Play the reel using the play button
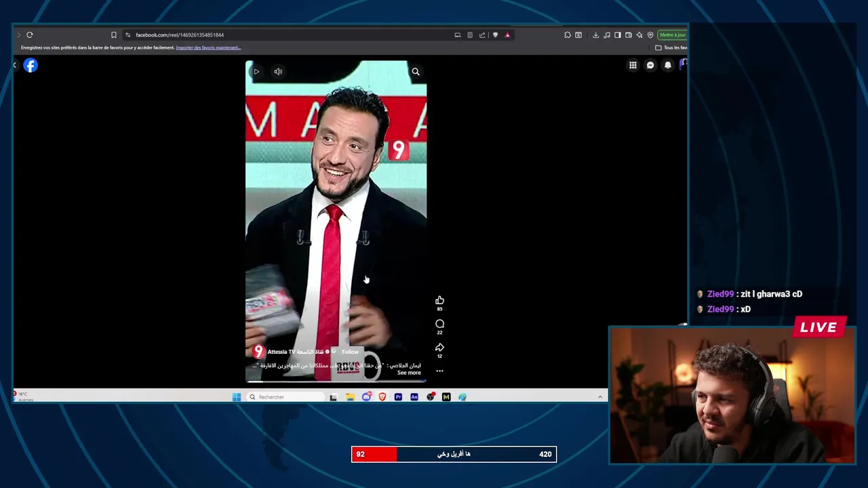868x488 pixels. click(x=256, y=71)
